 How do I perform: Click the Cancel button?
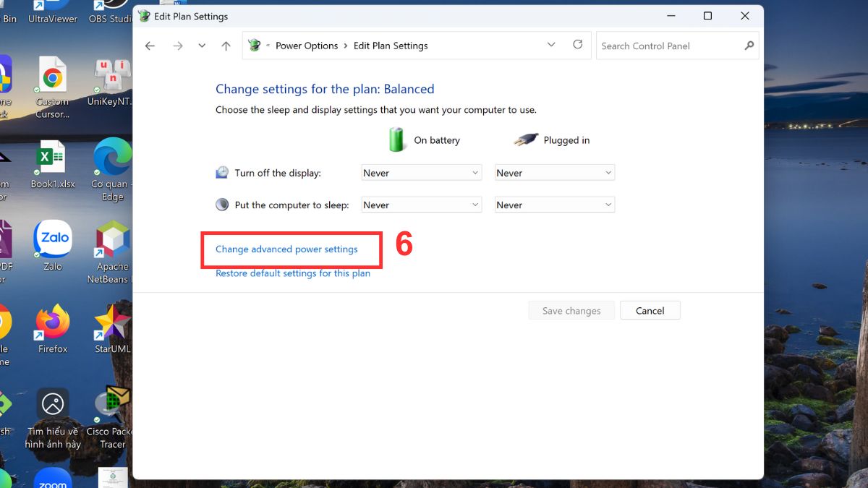650,311
